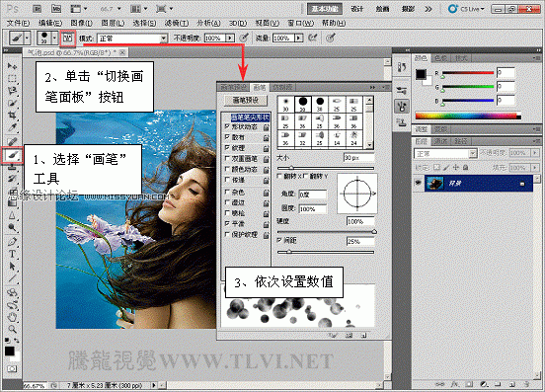Enable the 杂色 checkbox
The image size is (545, 392).
[x=227, y=192]
